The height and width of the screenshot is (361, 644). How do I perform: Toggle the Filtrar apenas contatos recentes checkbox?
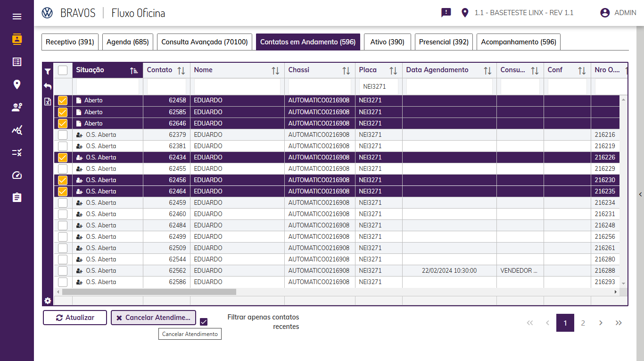pyautogui.click(x=204, y=322)
